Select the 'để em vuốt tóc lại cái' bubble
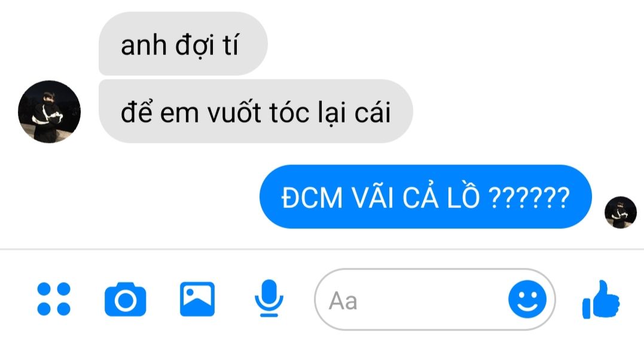The width and height of the screenshot is (644, 340). (x=255, y=111)
